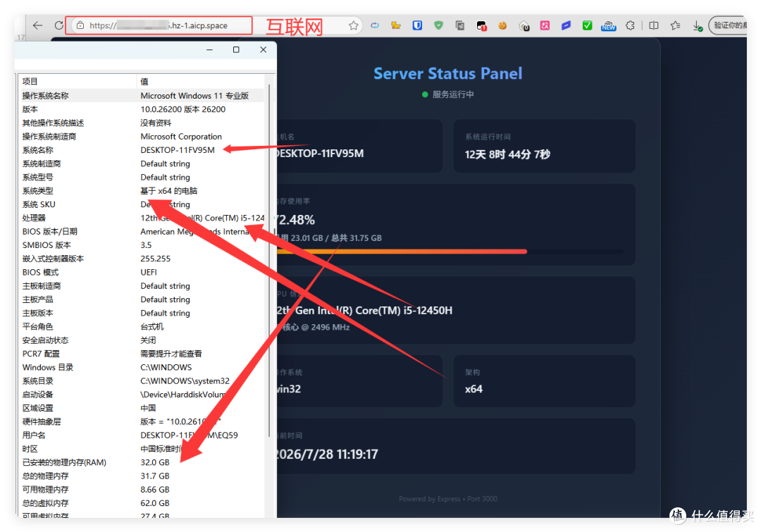Select the 系统 SKU row
Image resolution: width=761 pixels, height=532 pixels.
coord(142,204)
